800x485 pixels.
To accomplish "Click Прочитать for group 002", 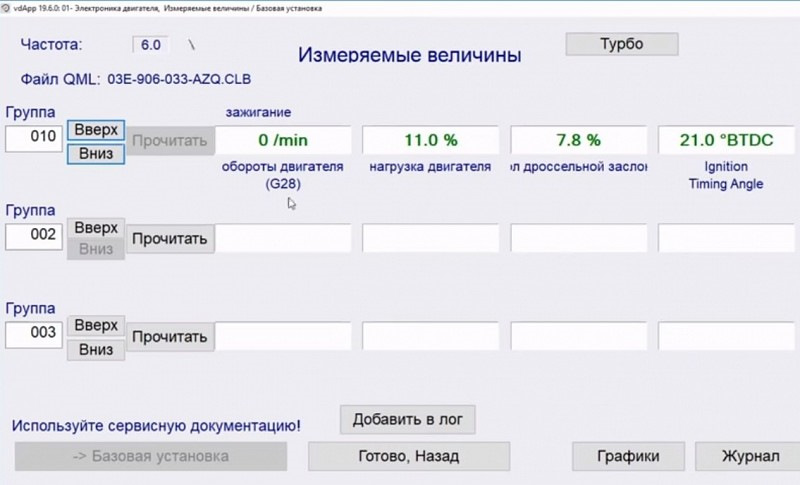I will 170,238.
